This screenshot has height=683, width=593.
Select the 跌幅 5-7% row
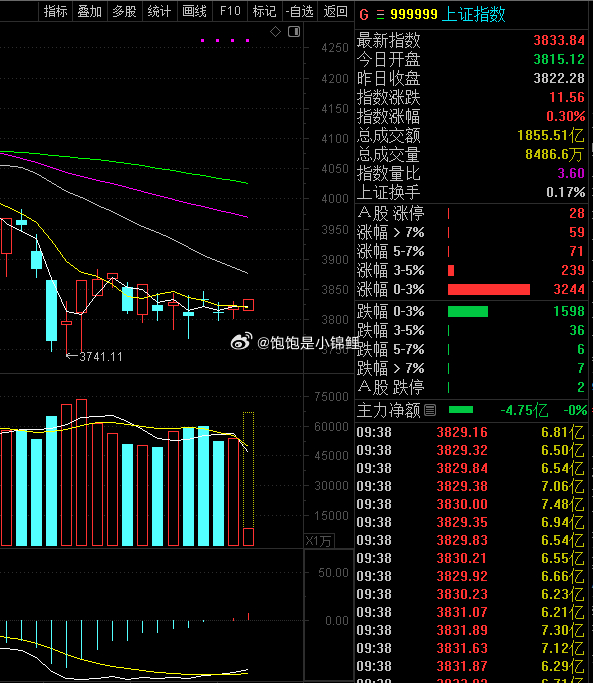pos(471,349)
